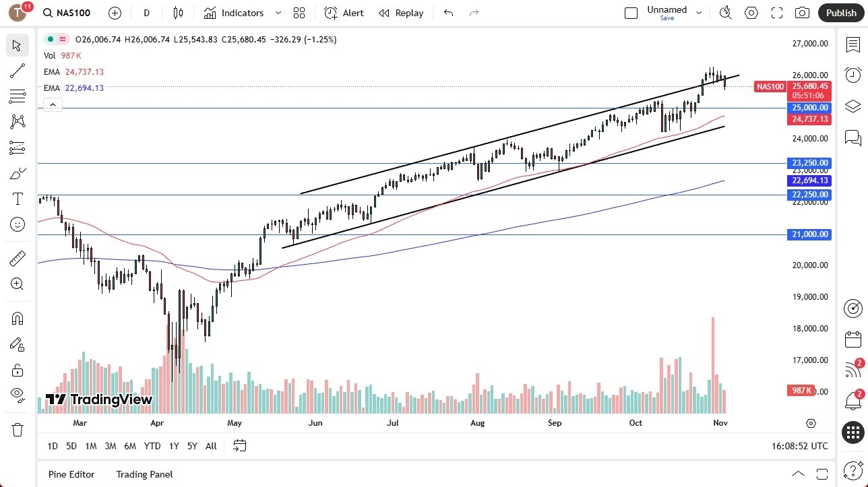Select the 1Y time range
The width and height of the screenshot is (868, 487).
[x=173, y=445]
